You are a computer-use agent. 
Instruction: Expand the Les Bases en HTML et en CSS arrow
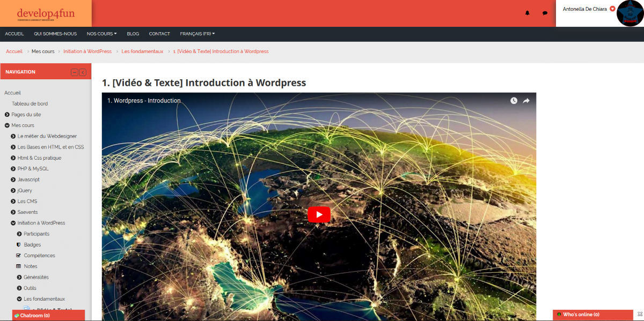pos(13,147)
